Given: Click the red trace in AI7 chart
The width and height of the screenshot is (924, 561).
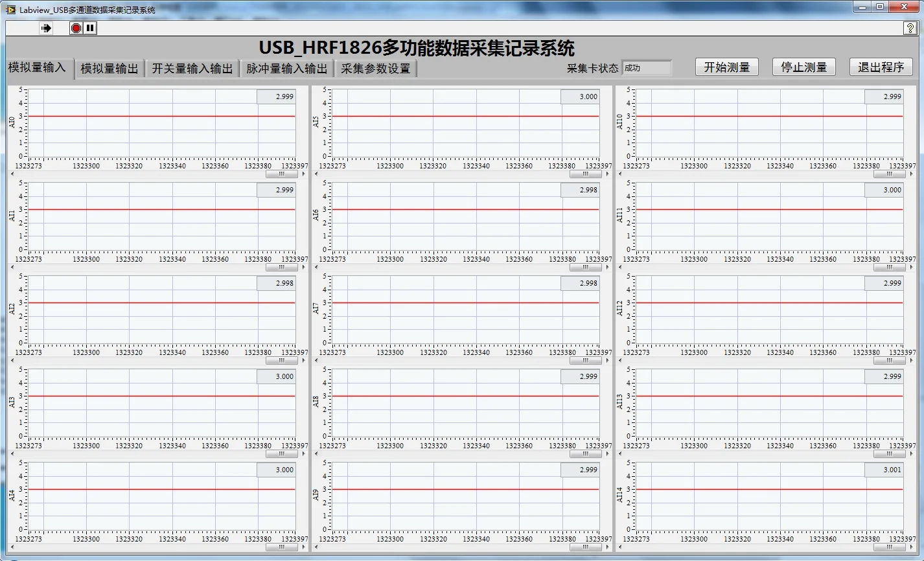Looking at the screenshot, I should (x=465, y=303).
